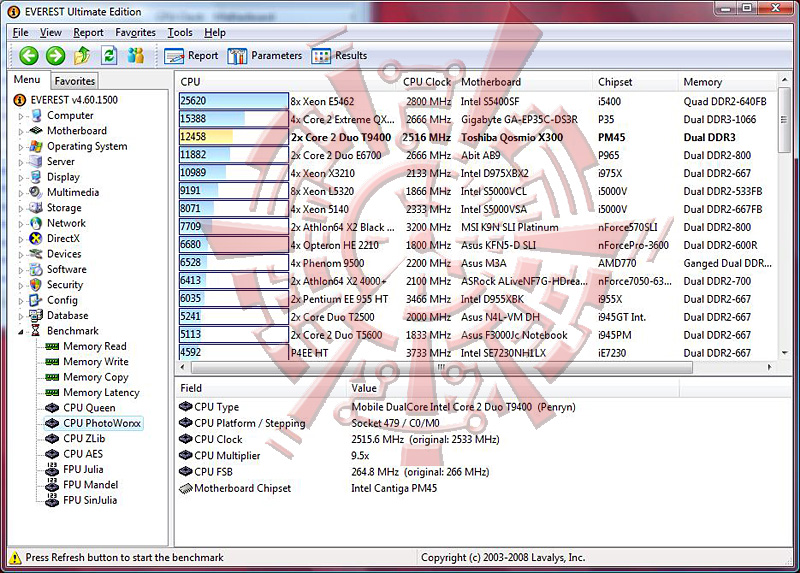Select the Devices tree icon

36,254
